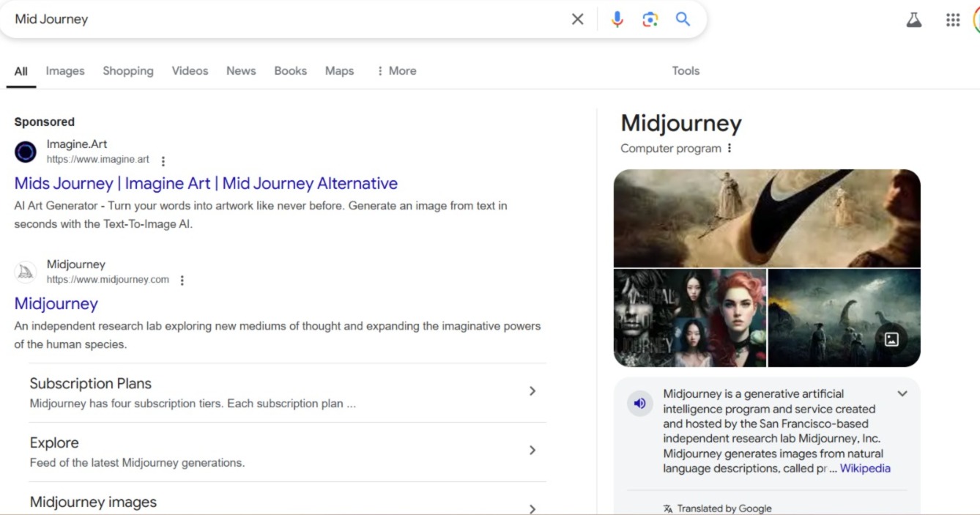Click the Midjourney sailboat favicon
Image resolution: width=980 pixels, height=515 pixels.
[x=26, y=271]
